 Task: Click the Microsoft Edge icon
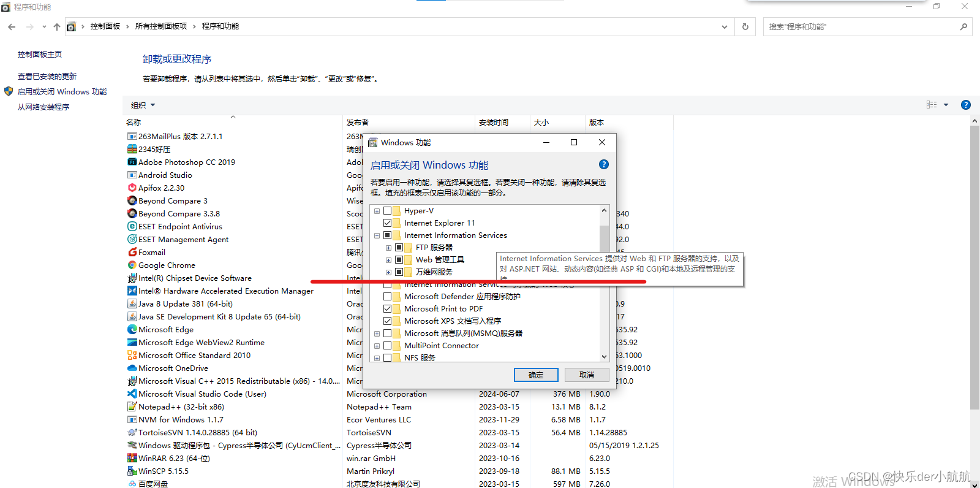point(132,329)
